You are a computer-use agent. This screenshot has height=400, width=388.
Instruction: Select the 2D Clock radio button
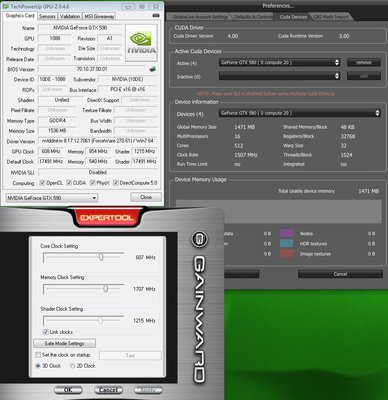[72, 366]
